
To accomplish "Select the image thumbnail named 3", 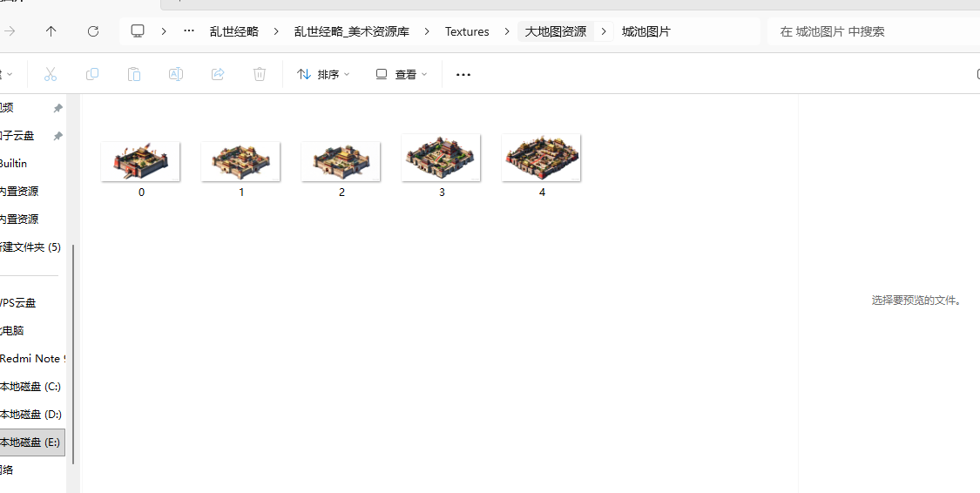I will [x=441, y=158].
